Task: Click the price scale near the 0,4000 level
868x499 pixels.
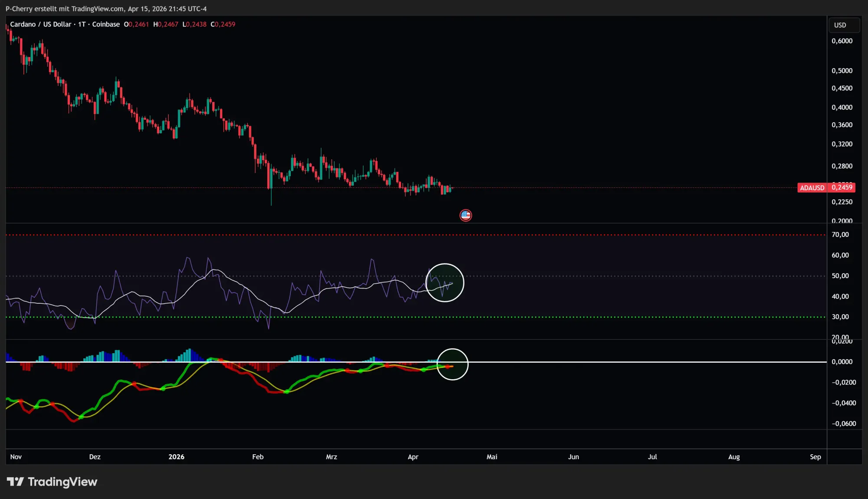Action: [x=843, y=107]
